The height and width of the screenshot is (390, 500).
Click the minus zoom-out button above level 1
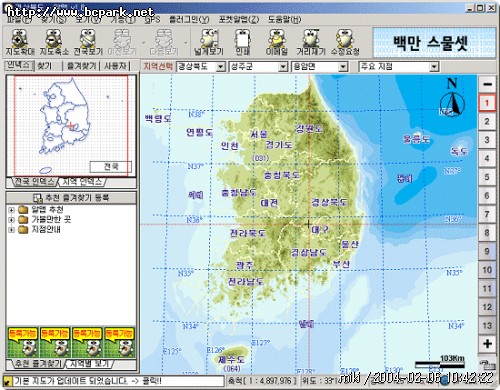pyautogui.click(x=487, y=84)
